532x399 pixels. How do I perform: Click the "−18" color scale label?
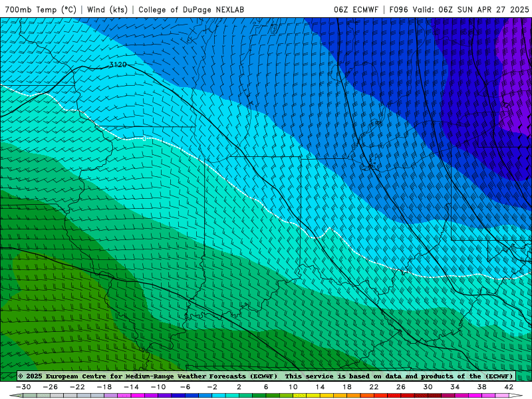click(104, 387)
